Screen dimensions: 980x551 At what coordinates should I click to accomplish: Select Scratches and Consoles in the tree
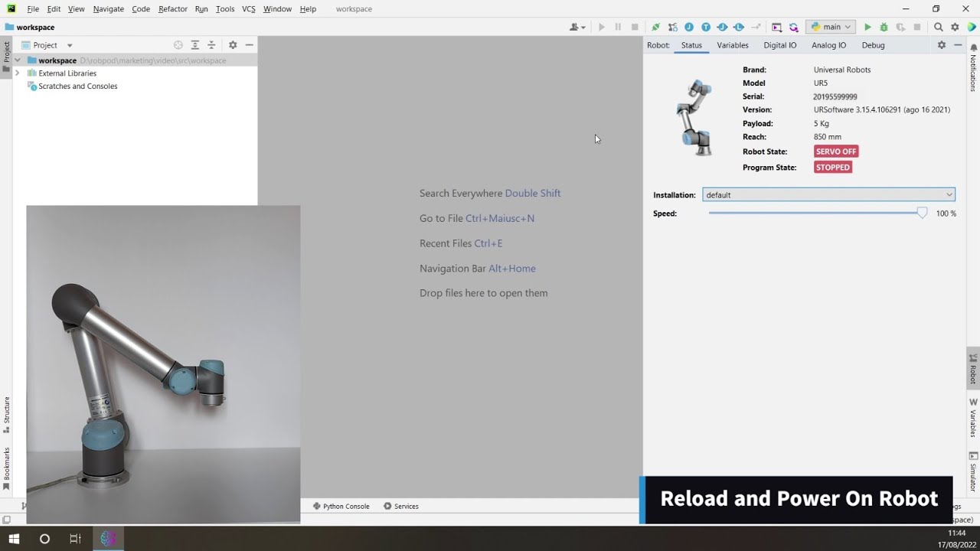[78, 86]
